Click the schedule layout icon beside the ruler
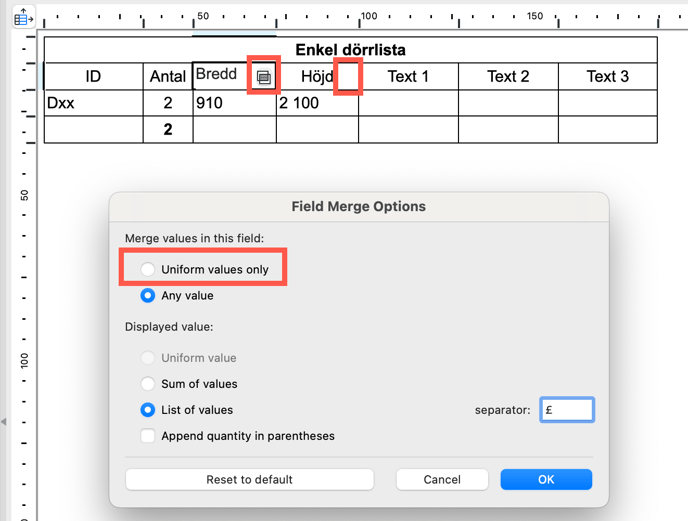The image size is (688, 521). [x=23, y=17]
